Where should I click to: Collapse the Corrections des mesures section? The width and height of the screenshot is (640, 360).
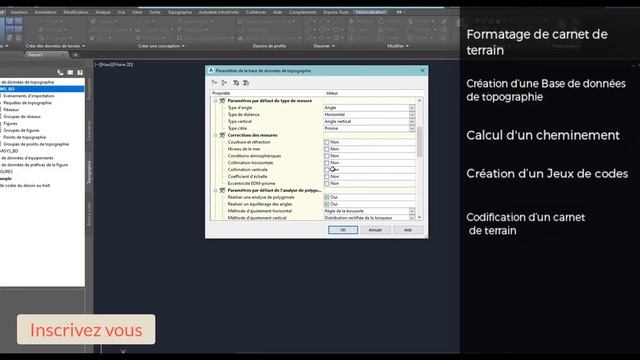(215, 135)
